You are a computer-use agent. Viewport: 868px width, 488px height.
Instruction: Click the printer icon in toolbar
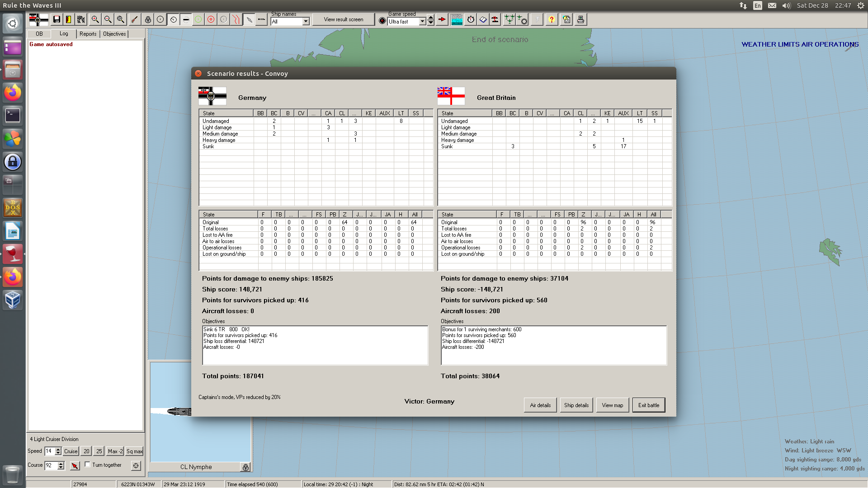click(580, 19)
